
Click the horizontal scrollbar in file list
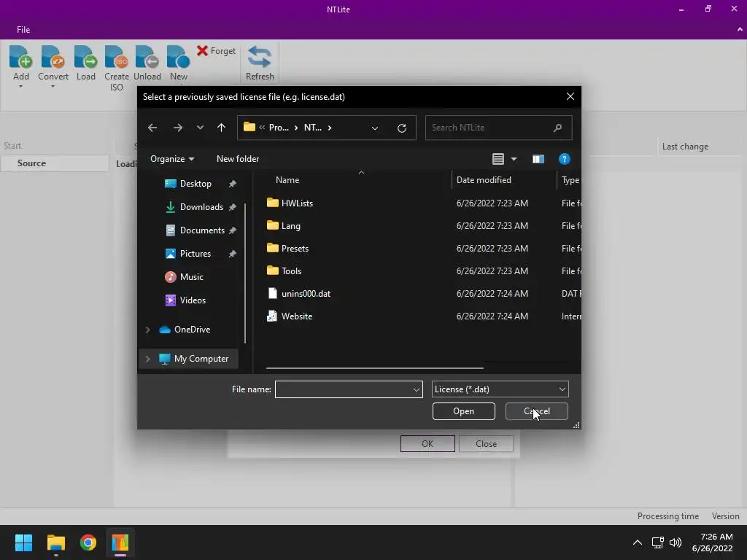(374, 368)
